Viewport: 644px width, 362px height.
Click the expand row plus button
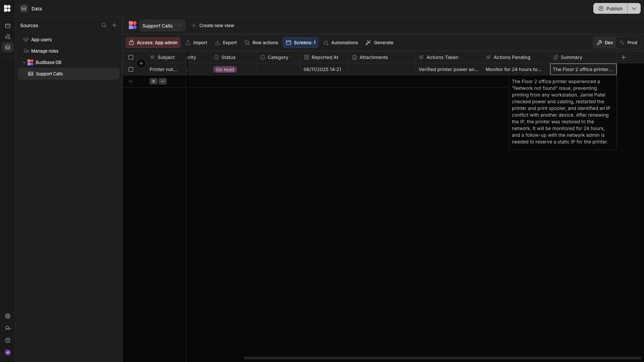coord(141,63)
